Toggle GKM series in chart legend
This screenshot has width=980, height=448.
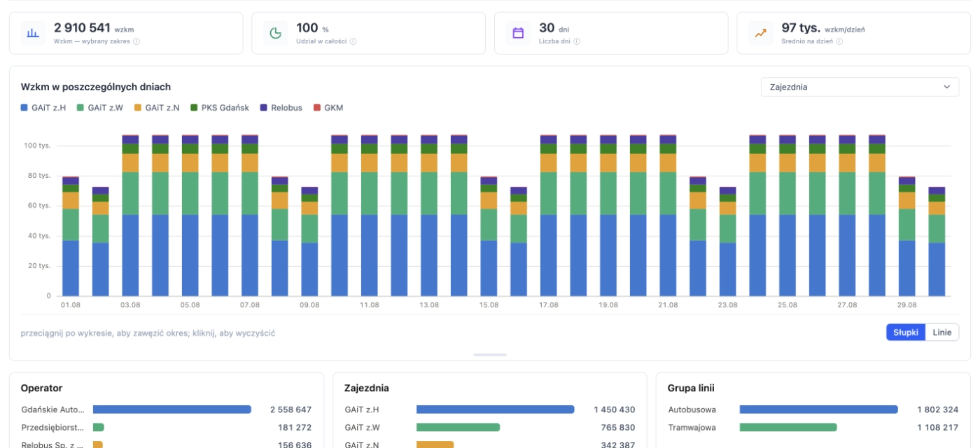pyautogui.click(x=328, y=108)
